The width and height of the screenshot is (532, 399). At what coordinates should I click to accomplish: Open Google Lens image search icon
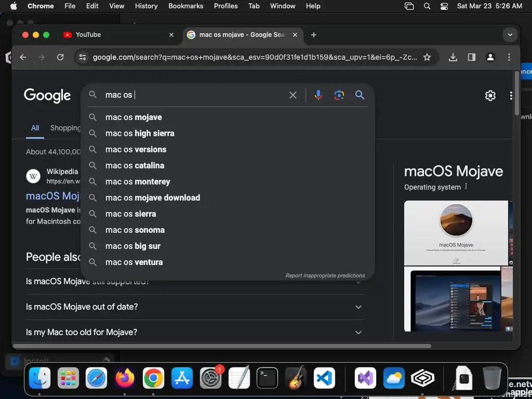coord(339,96)
